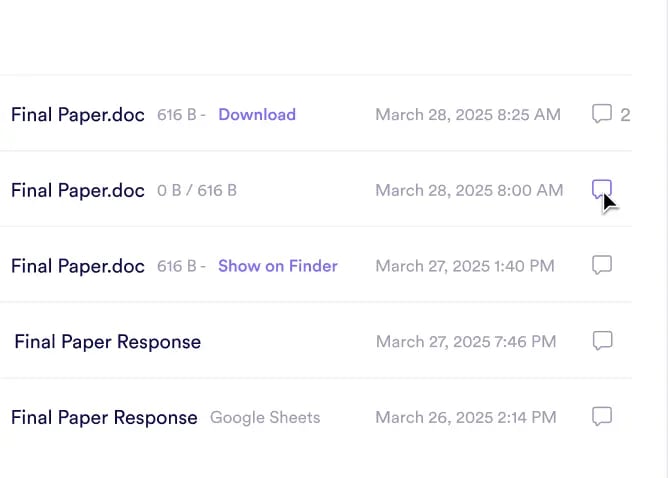Click the March 28, 2025 8:25 AM timestamp

click(x=467, y=115)
